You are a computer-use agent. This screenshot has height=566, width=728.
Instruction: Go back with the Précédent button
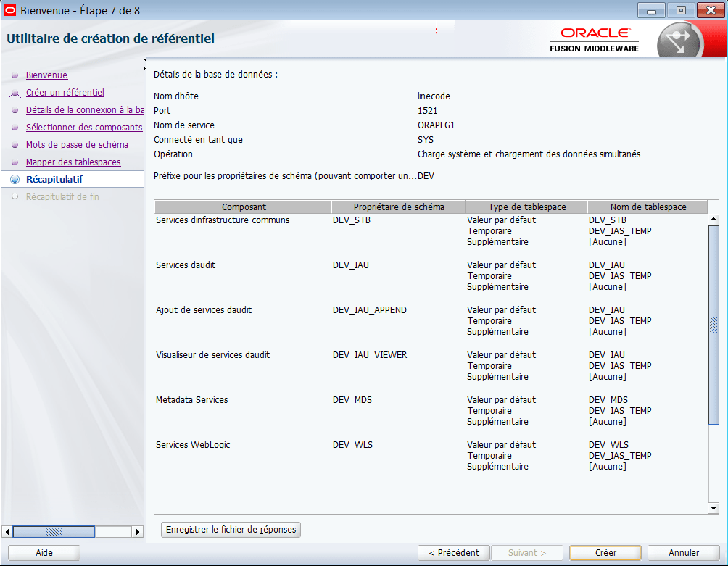point(453,552)
